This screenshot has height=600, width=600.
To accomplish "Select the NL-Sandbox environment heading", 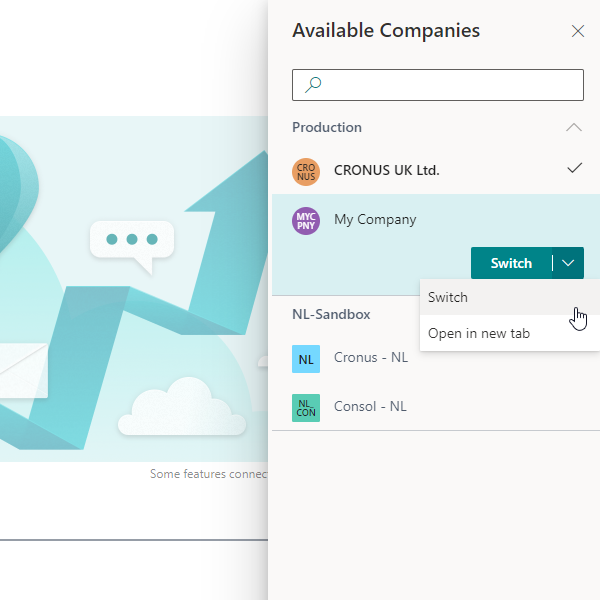I will click(x=331, y=315).
